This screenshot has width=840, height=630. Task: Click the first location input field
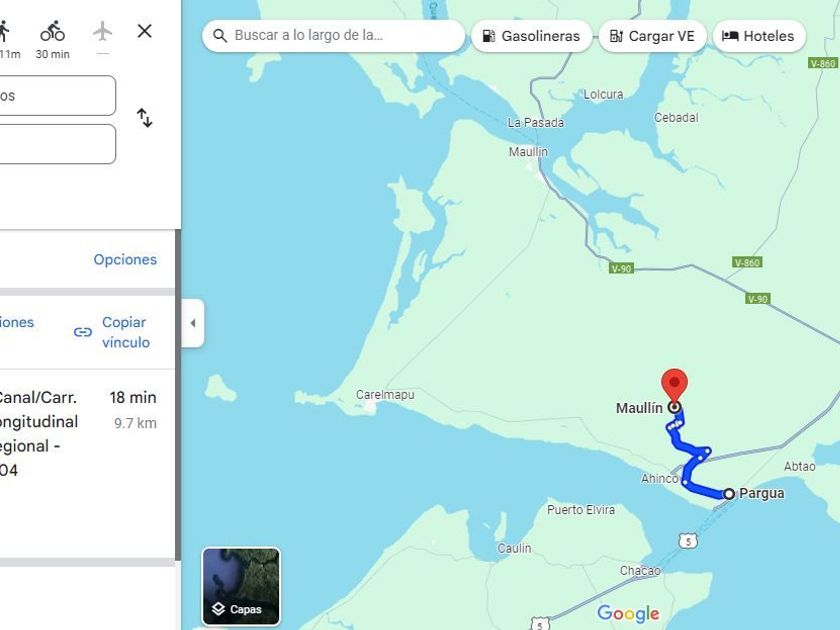[x=55, y=96]
